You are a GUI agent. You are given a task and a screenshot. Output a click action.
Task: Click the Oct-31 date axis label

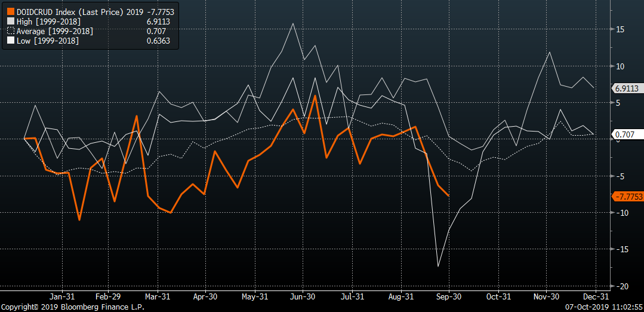498,296
